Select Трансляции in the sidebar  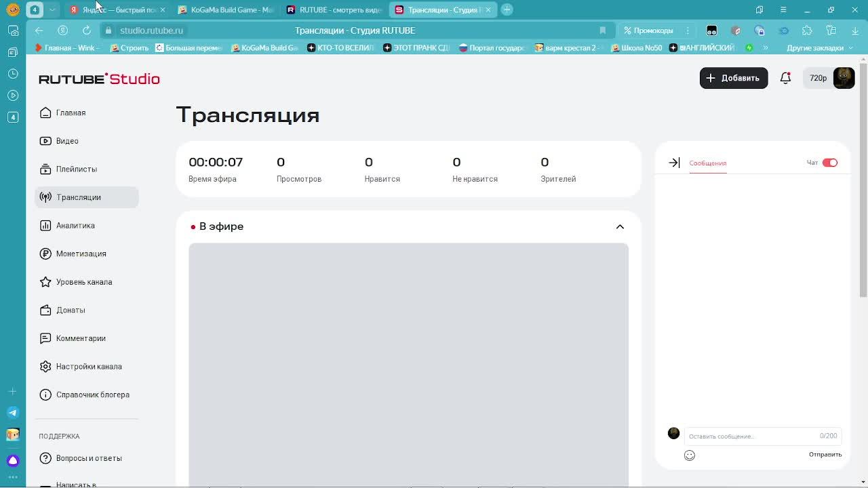[x=87, y=197]
